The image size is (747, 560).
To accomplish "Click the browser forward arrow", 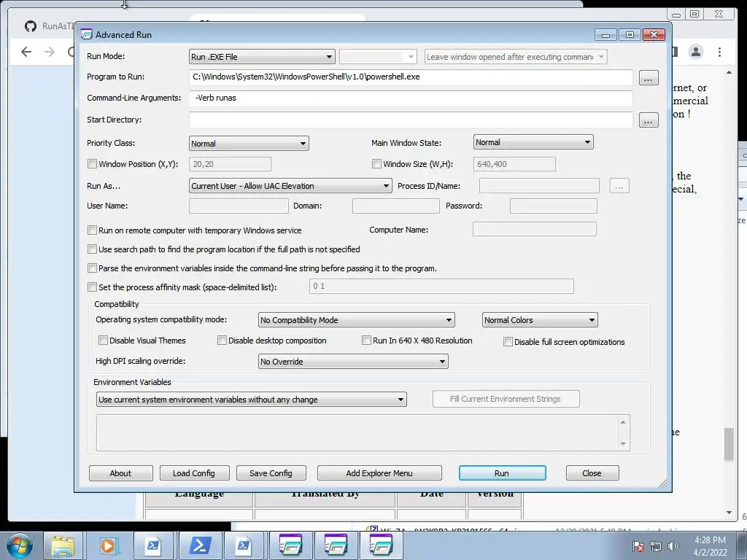I will pos(50,52).
